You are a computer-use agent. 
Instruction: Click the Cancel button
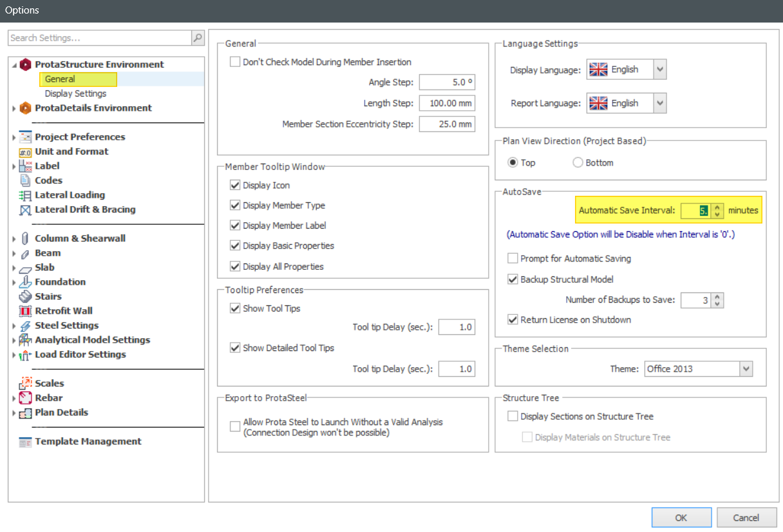point(746,517)
